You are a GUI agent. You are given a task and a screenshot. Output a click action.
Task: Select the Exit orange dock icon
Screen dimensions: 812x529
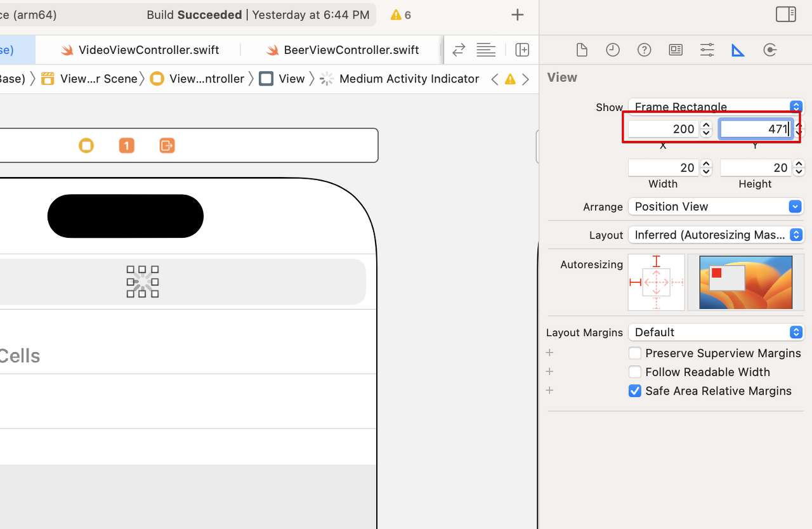pos(167,146)
